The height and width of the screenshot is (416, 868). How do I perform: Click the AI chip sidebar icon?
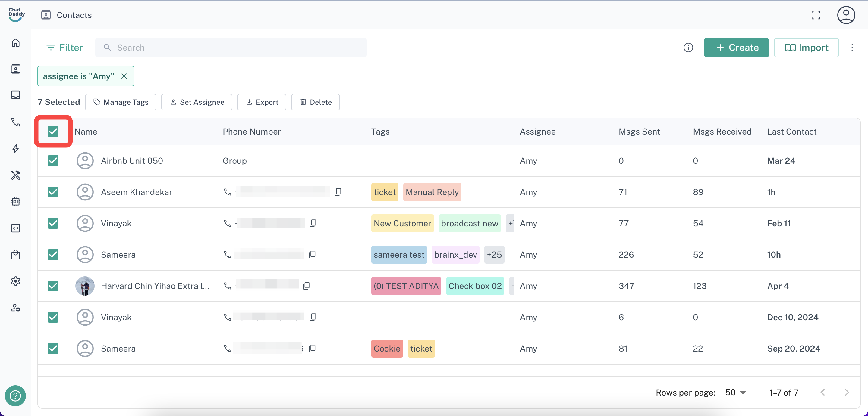pyautogui.click(x=15, y=202)
